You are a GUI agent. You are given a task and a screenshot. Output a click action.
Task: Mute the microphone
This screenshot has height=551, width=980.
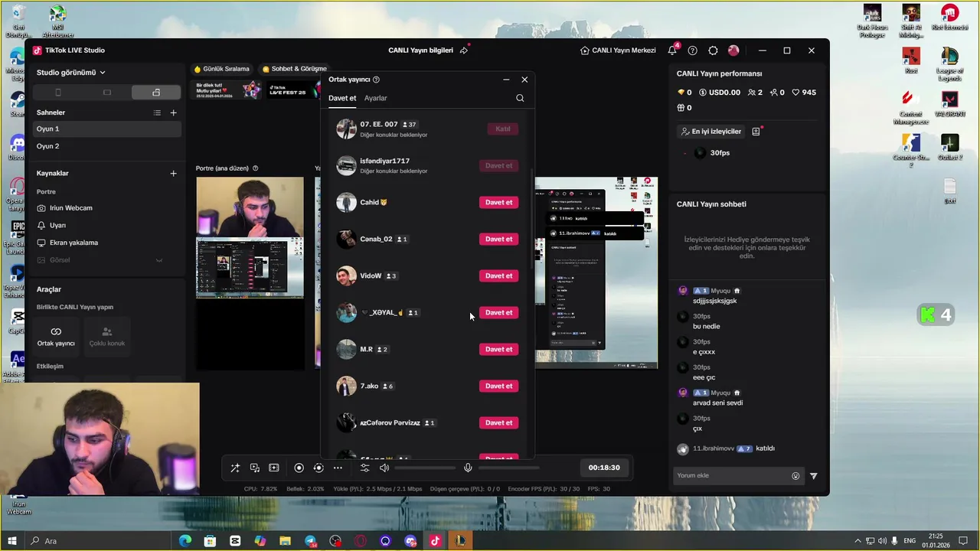(468, 468)
